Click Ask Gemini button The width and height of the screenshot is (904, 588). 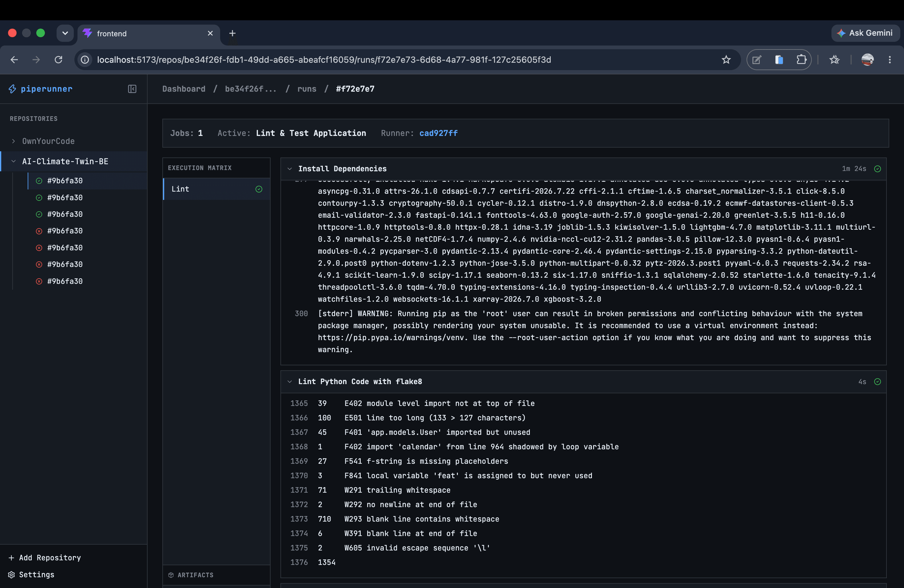point(865,33)
